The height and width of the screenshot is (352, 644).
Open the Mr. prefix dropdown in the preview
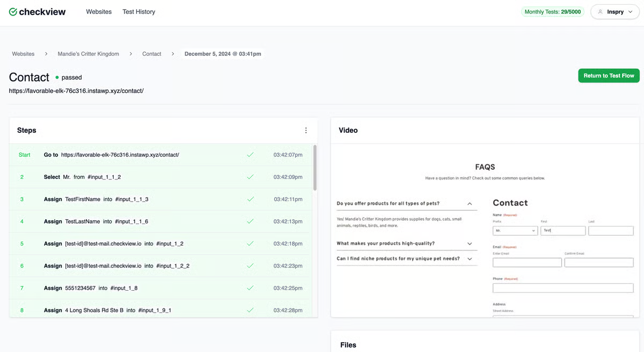pos(515,231)
